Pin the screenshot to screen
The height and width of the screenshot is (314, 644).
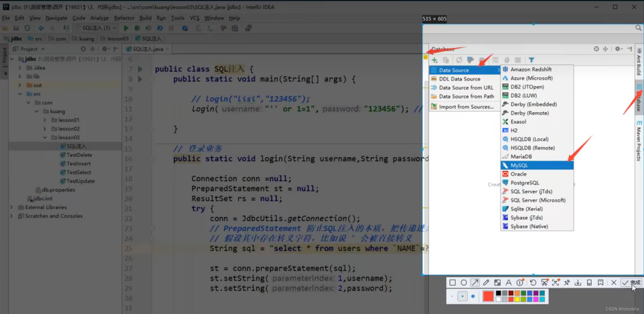point(567,283)
